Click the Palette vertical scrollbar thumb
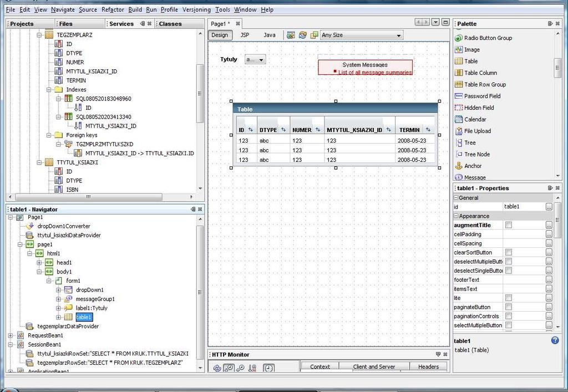Image resolution: width=568 pixels, height=392 pixels. click(x=558, y=67)
